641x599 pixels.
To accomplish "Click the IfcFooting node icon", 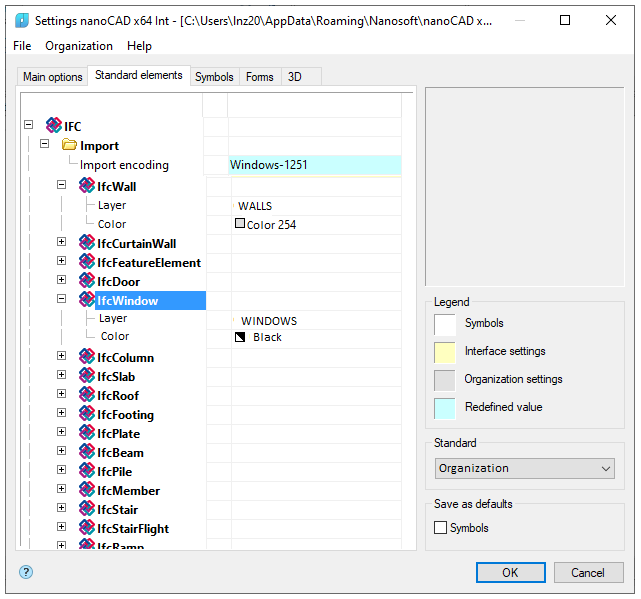I will [87, 413].
